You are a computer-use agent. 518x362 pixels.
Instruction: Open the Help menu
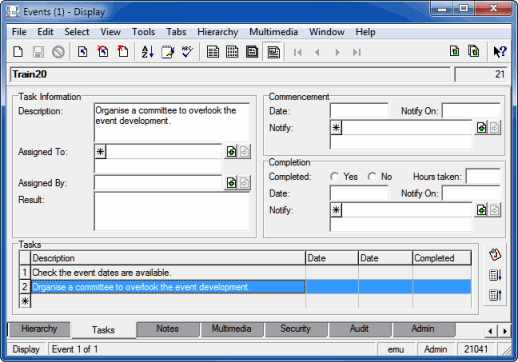tap(365, 32)
